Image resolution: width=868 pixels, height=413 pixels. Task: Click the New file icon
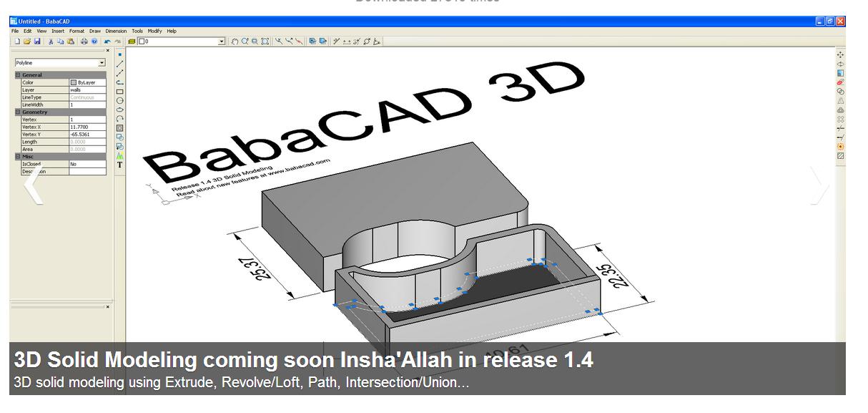(16, 42)
